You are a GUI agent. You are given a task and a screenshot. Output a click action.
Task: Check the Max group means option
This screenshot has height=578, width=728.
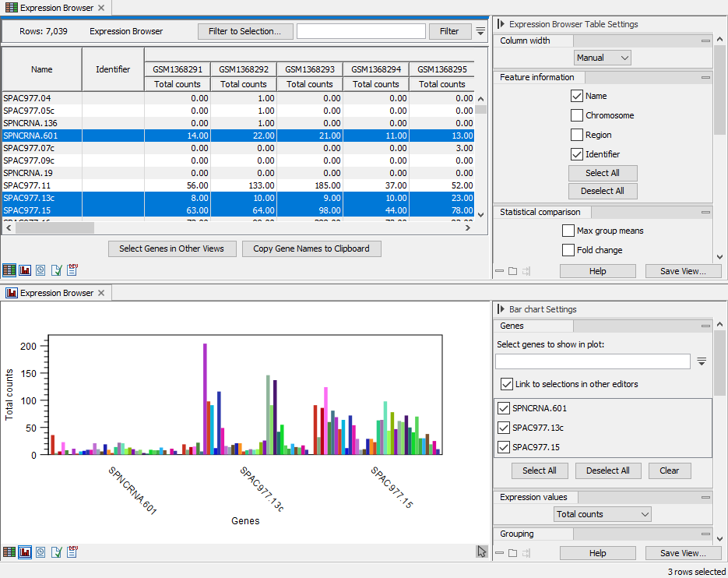[568, 231]
